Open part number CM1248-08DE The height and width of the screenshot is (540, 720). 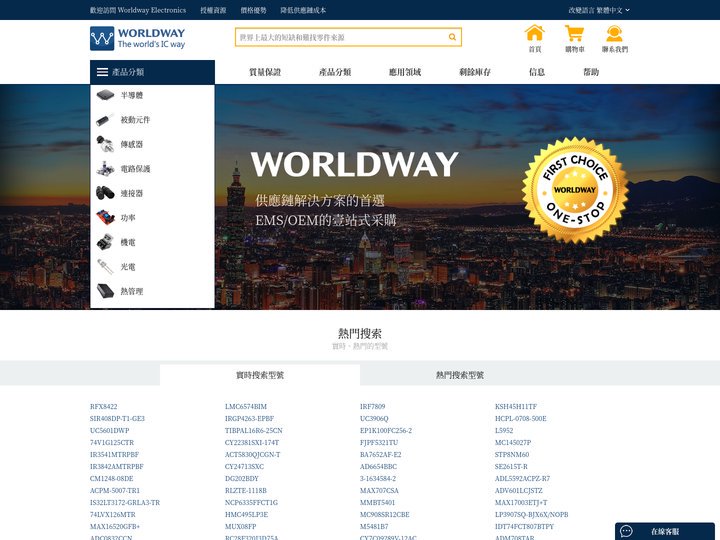click(x=112, y=478)
